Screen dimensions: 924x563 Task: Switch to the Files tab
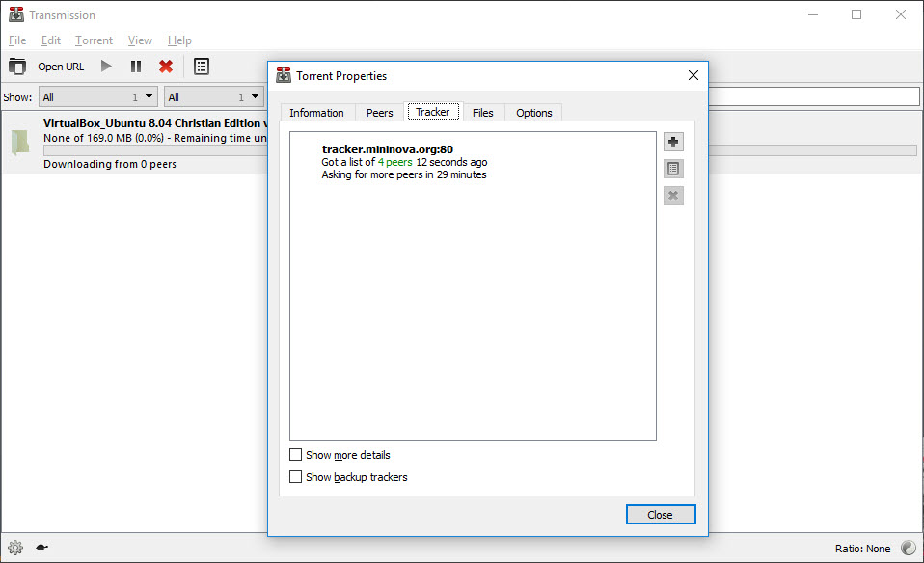pos(483,113)
